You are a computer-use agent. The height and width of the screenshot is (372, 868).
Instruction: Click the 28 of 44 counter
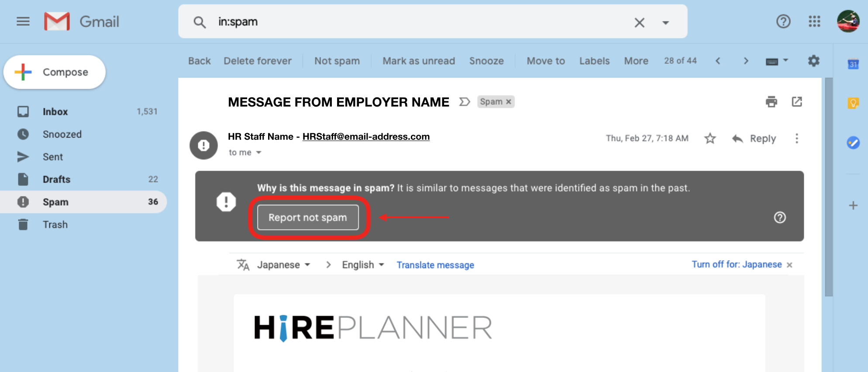click(x=680, y=61)
